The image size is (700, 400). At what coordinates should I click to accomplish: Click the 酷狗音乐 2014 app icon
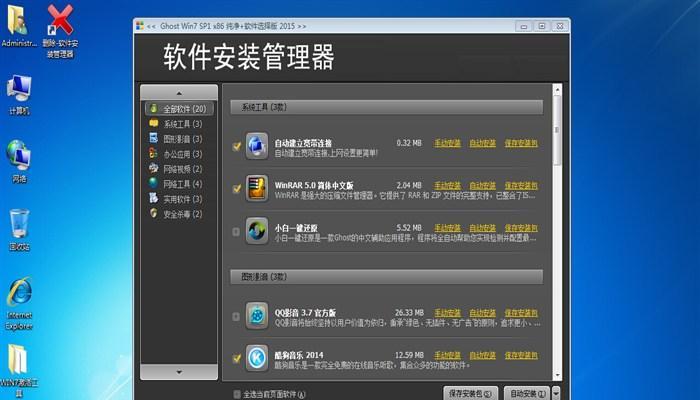(x=257, y=358)
